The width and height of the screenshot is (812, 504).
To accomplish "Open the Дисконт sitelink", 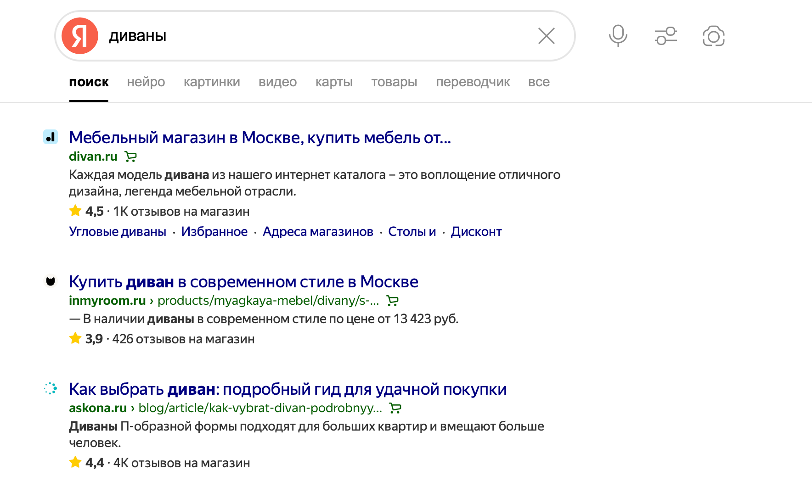I will point(476,232).
